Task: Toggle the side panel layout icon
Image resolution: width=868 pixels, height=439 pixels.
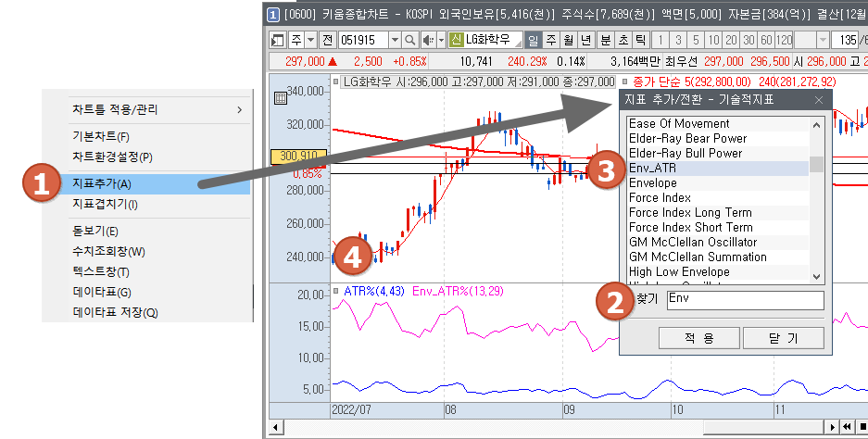Action: (277, 40)
